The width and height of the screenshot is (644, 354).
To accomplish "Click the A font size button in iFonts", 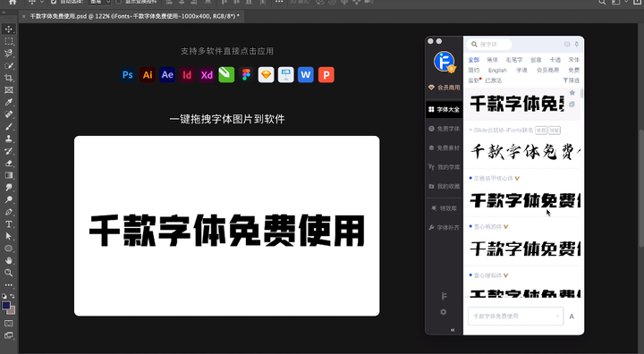I will (572, 316).
